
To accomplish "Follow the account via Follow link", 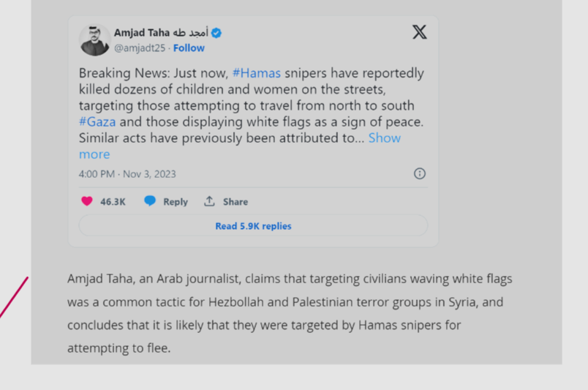I will click(x=189, y=48).
